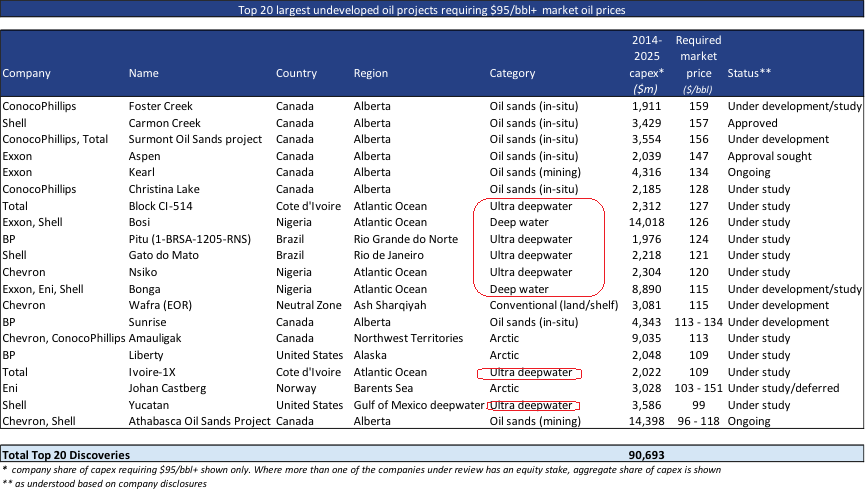Click the Approval sought status cell
The height and width of the screenshot is (490, 865).
coord(770,156)
